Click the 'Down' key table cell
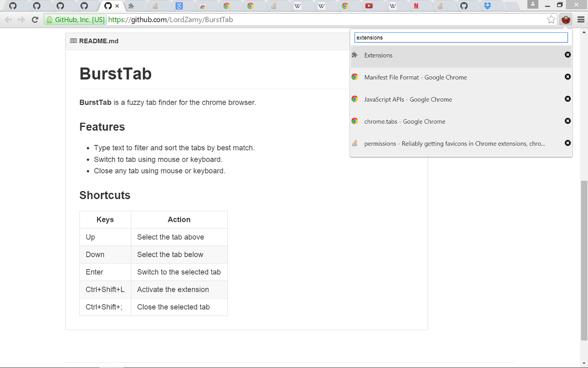Image resolution: width=588 pixels, height=368 pixels. click(105, 254)
